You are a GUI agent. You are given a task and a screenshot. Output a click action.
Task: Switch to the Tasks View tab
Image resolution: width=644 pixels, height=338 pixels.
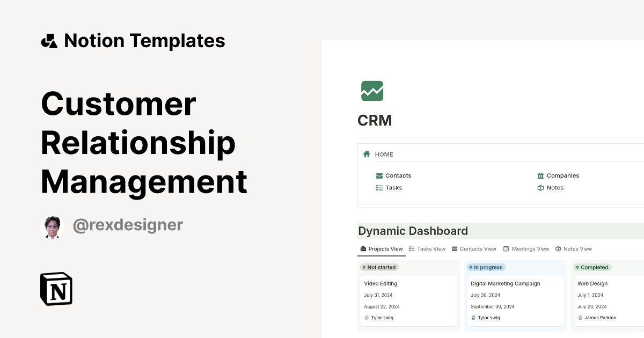coord(427,248)
